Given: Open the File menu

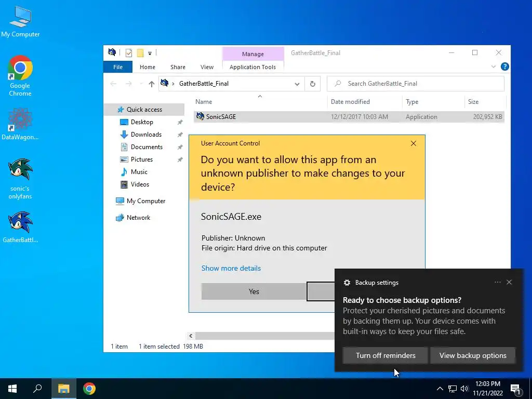Looking at the screenshot, I should (118, 67).
